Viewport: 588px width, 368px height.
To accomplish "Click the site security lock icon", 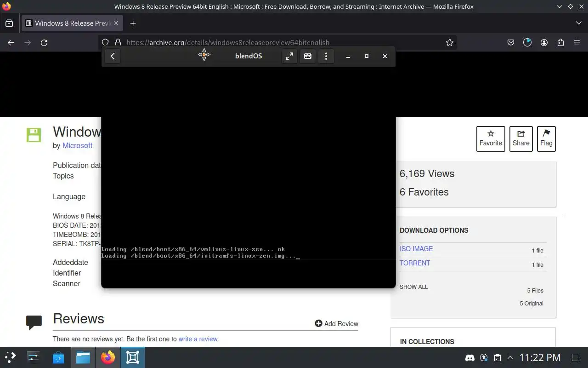I will (x=118, y=42).
